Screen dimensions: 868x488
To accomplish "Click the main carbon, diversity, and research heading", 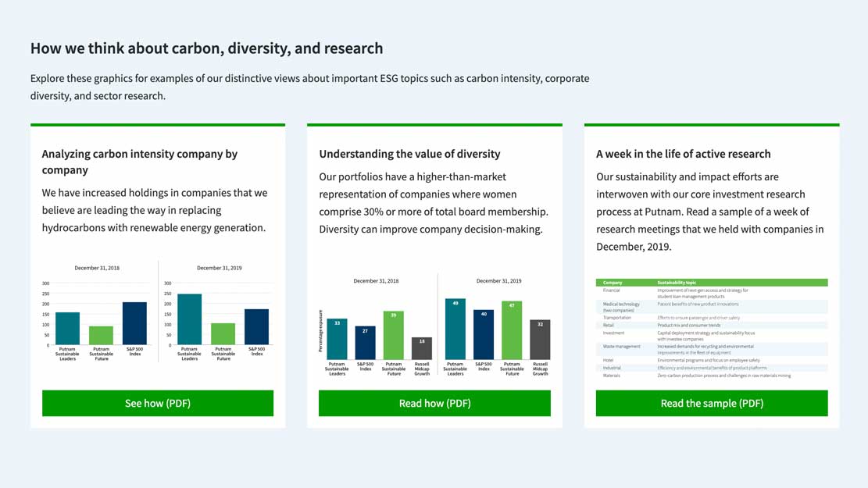I will click(206, 48).
